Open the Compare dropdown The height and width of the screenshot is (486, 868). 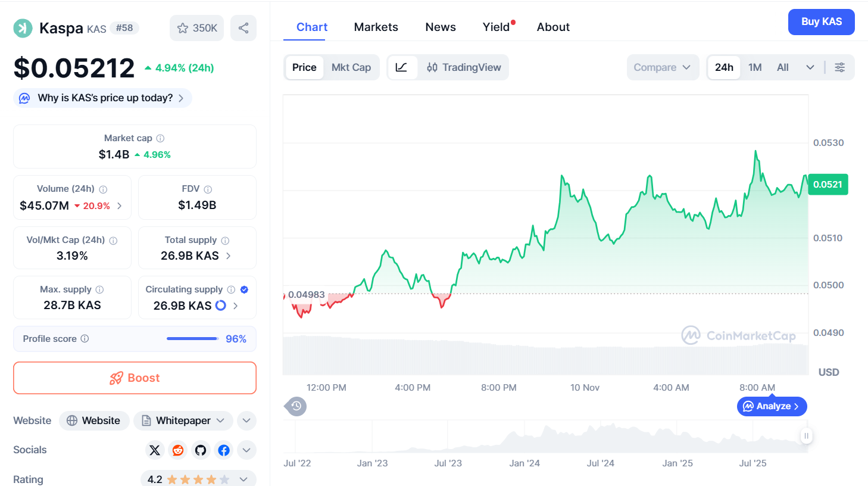662,67
